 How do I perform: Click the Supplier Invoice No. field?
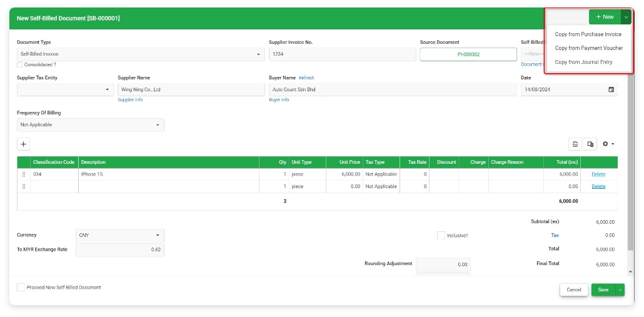(342, 54)
